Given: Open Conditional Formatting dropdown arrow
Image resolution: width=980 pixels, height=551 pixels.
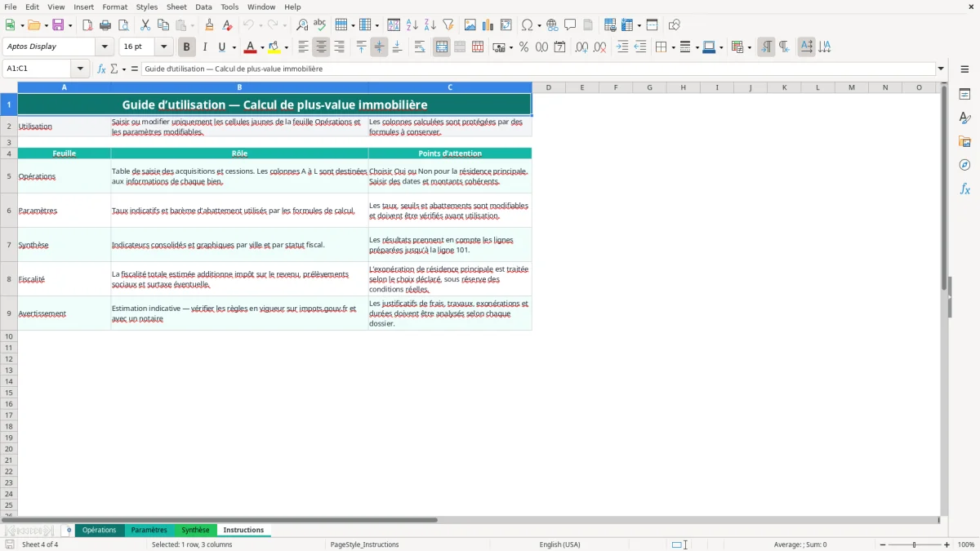Looking at the screenshot, I should pos(749,47).
